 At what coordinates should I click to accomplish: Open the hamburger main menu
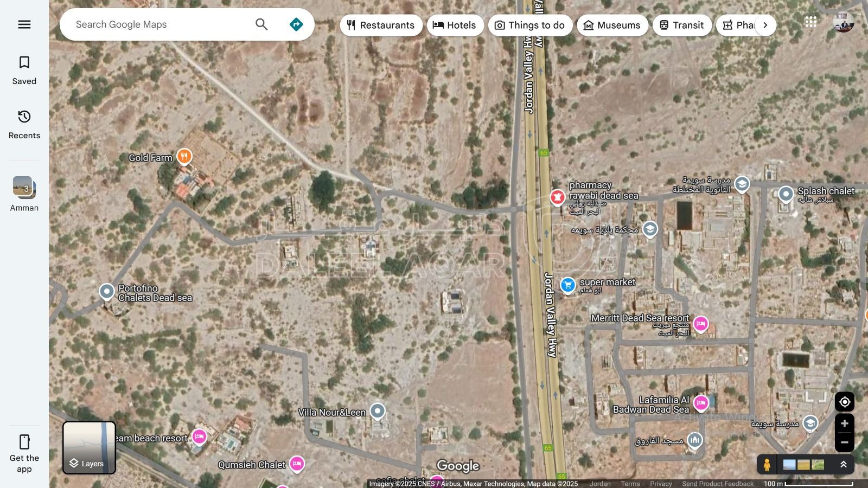tap(24, 24)
